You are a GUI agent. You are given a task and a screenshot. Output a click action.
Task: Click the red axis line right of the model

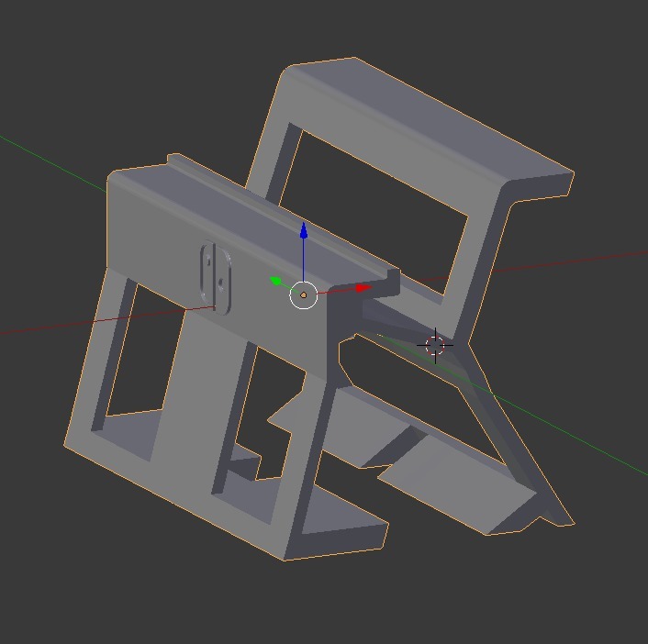click(551, 263)
